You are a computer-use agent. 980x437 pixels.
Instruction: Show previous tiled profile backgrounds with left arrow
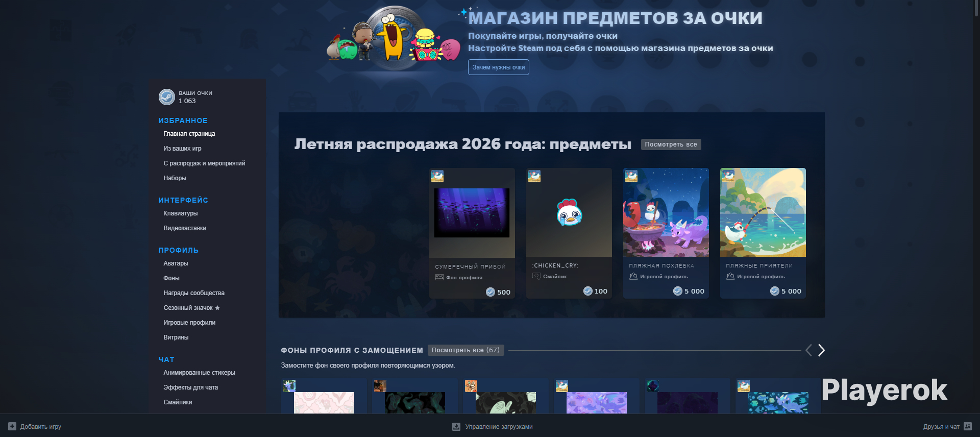pyautogui.click(x=808, y=350)
